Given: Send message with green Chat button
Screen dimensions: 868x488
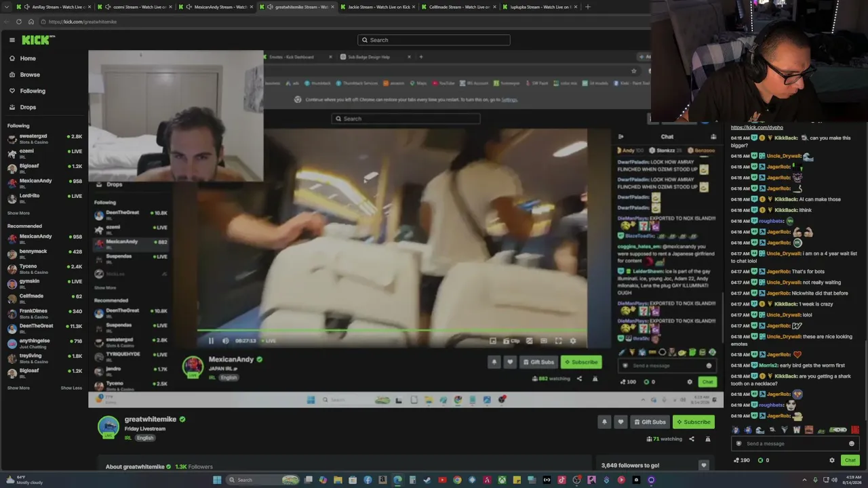Looking at the screenshot, I should pyautogui.click(x=850, y=461).
